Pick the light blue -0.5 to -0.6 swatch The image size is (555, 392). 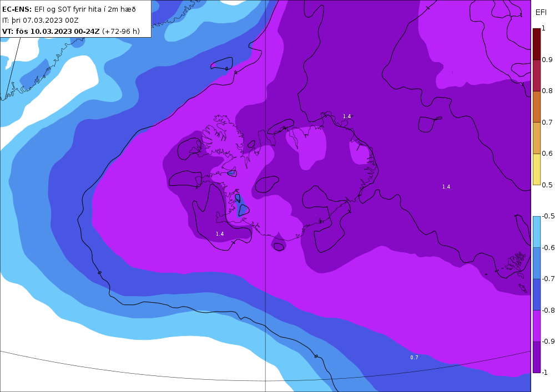537,232
